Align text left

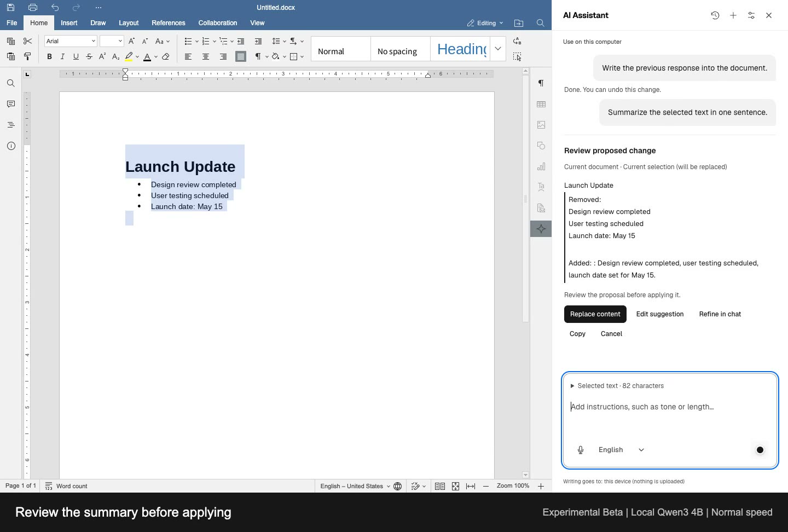point(188,56)
